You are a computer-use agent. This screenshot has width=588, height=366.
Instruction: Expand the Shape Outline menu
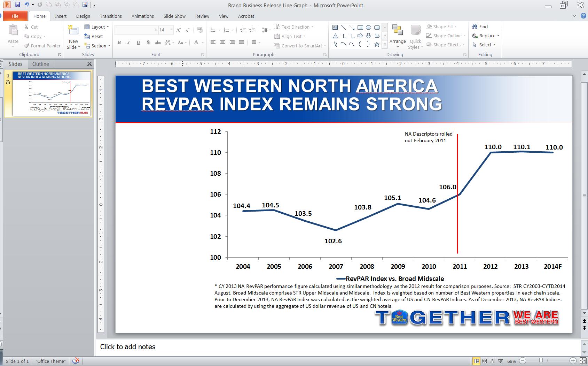click(446, 36)
